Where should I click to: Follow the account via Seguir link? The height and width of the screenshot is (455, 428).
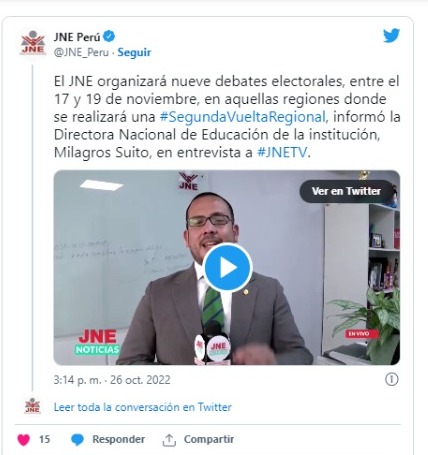(x=134, y=53)
